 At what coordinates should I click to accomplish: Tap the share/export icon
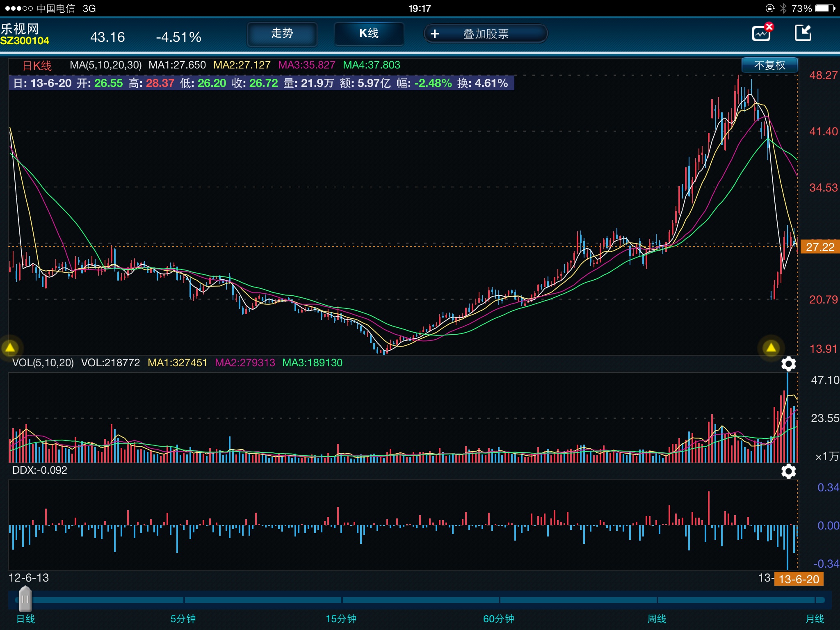click(803, 33)
